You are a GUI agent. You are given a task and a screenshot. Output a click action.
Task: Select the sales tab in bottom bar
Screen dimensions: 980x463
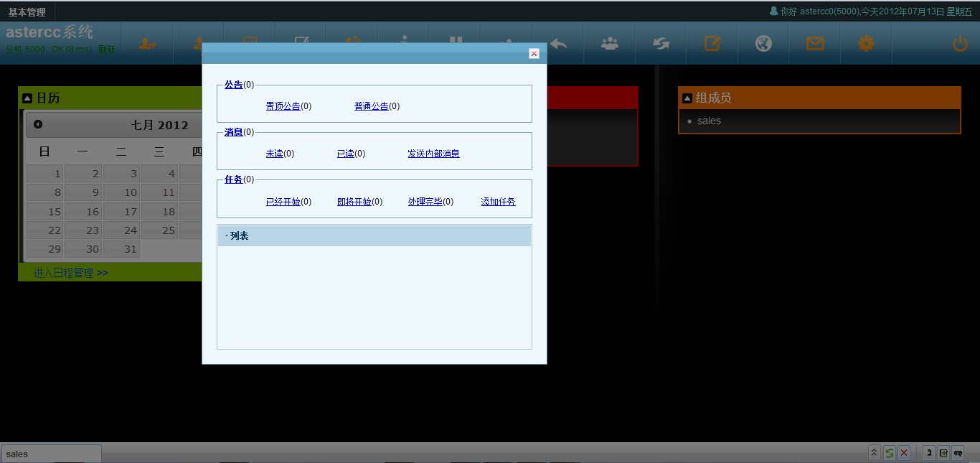pos(51,454)
